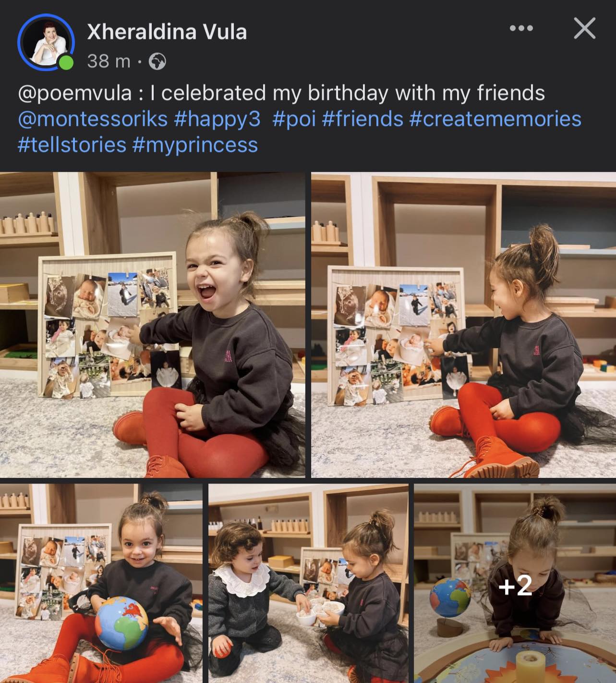The width and height of the screenshot is (616, 683).
Task: Open Xheraldina Vula's profile name link
Action: pyautogui.click(x=167, y=32)
